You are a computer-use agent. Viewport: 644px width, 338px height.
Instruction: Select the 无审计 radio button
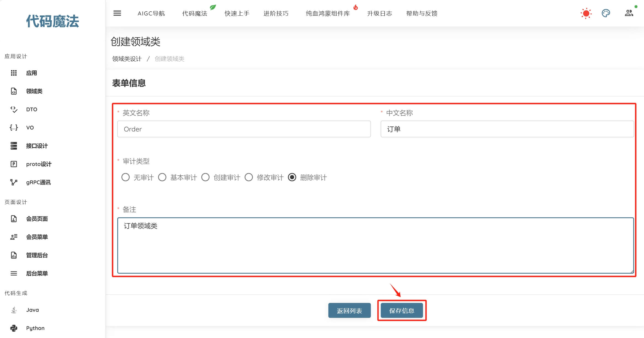126,177
